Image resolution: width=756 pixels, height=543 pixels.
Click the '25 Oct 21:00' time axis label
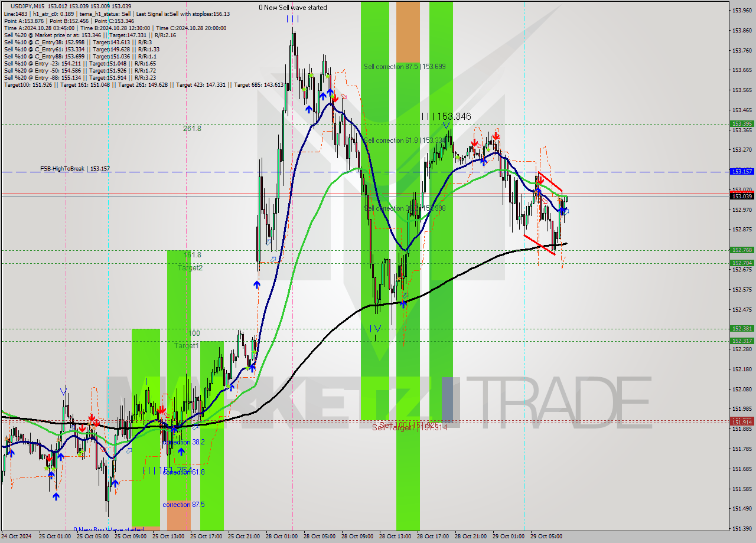[243, 537]
